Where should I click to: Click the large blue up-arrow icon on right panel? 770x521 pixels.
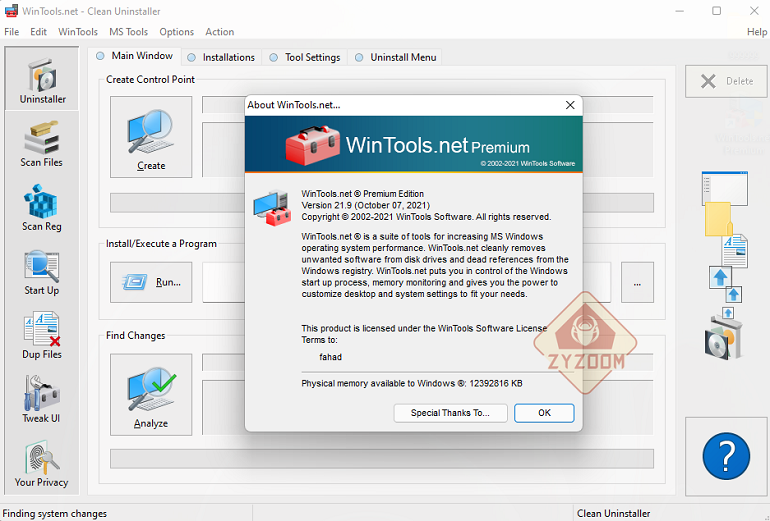[x=720, y=277]
